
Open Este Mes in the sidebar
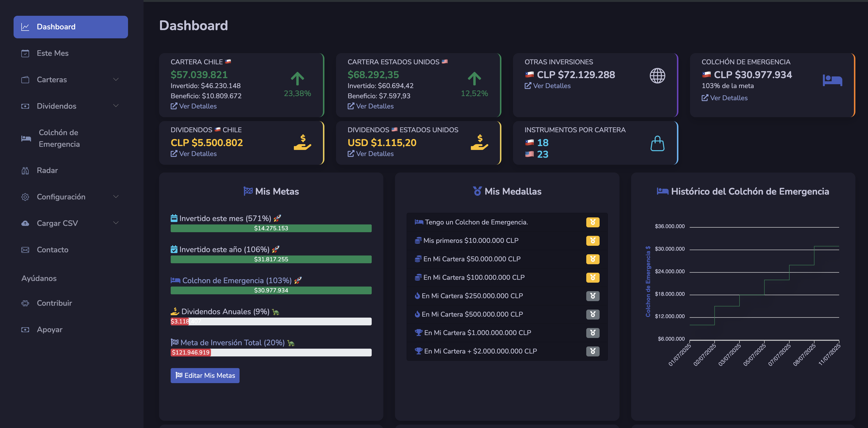(53, 53)
